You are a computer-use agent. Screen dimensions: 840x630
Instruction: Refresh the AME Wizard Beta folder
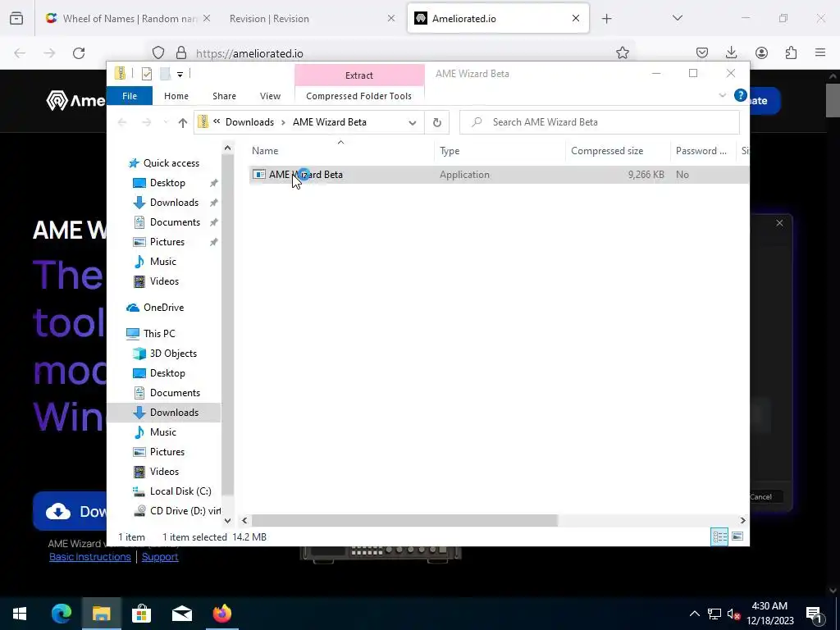click(436, 123)
